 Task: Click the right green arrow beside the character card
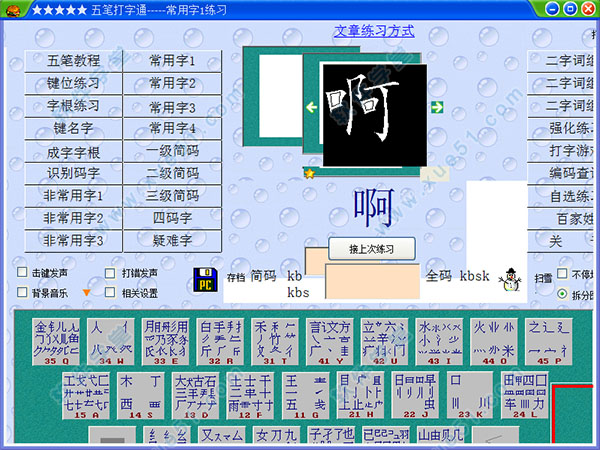coord(437,107)
